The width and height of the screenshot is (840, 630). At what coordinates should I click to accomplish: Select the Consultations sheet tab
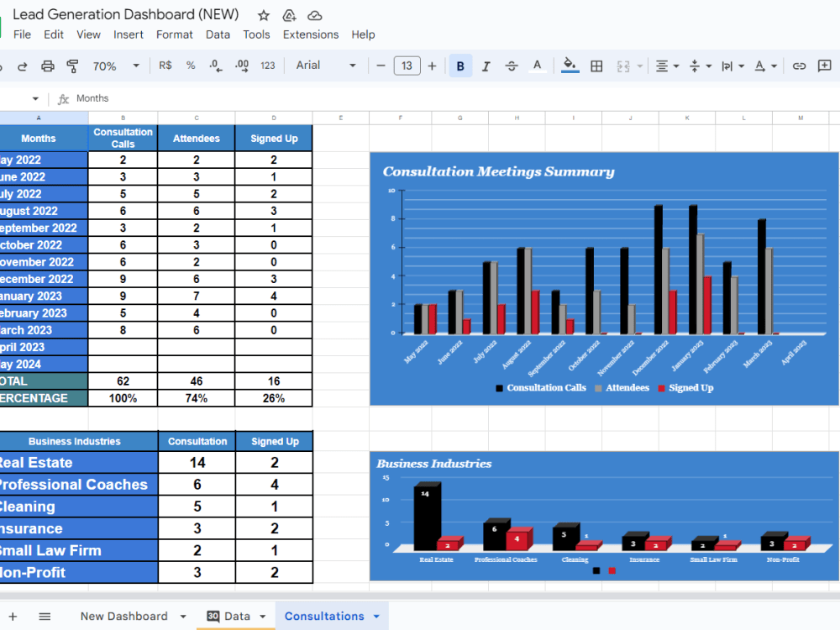[324, 616]
